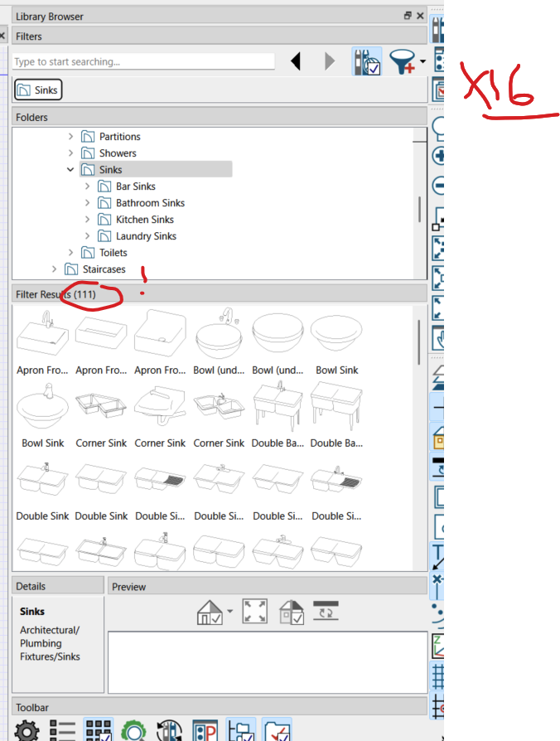Viewport: 560px width, 741px height.
Task: Expand the Bathroom Sinks subfolder
Action: point(87,203)
